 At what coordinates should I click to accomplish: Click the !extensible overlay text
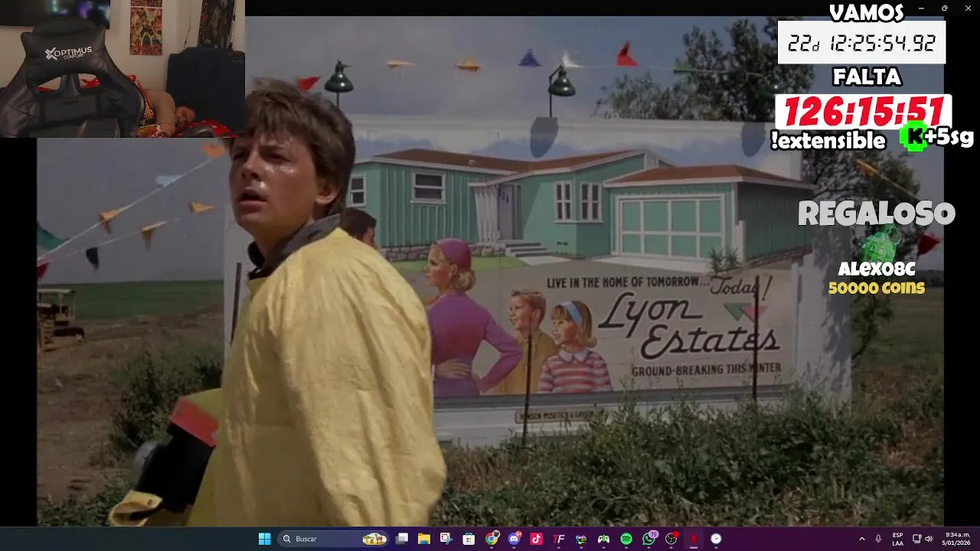[828, 141]
